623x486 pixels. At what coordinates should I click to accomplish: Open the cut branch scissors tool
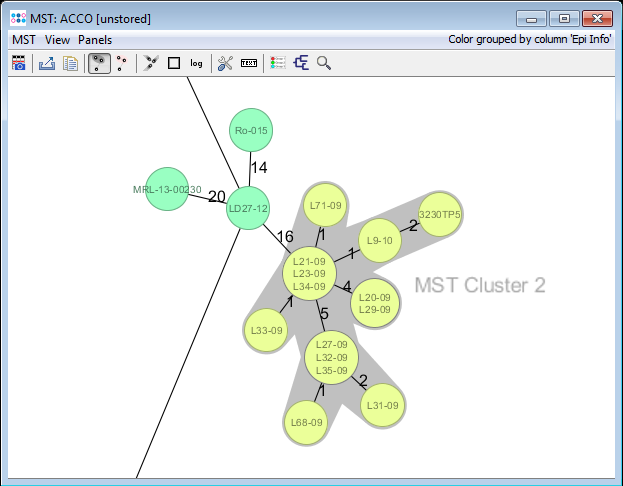pos(225,63)
